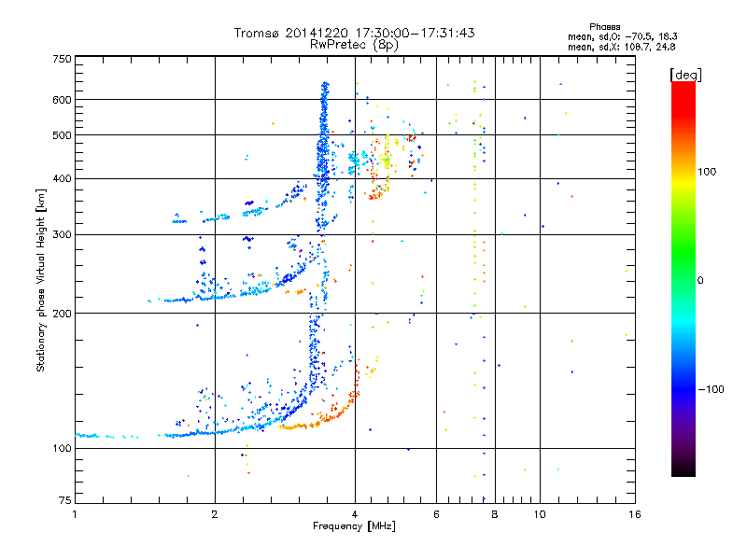
Task: Click the x-axis tick label '2'
Action: [215, 514]
